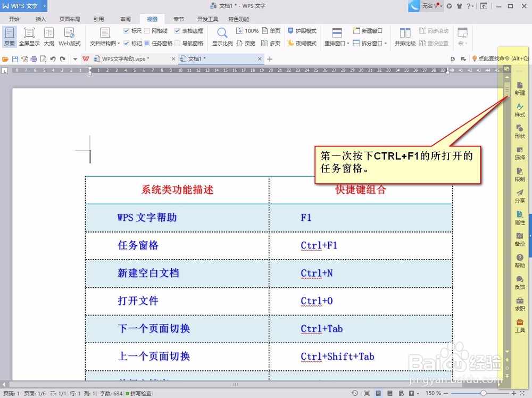The image size is (532, 398).
Task: Redo the last action
Action: point(63,59)
